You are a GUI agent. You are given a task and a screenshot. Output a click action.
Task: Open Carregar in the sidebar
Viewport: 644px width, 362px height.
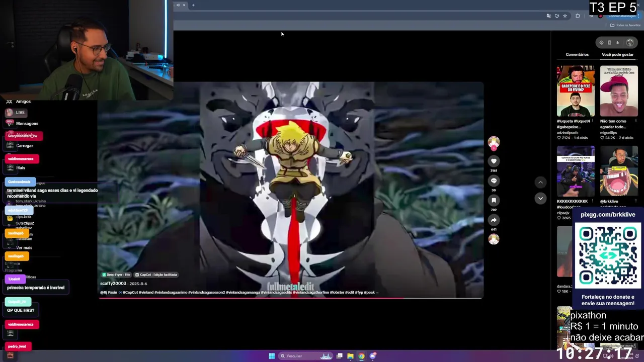(20, 146)
